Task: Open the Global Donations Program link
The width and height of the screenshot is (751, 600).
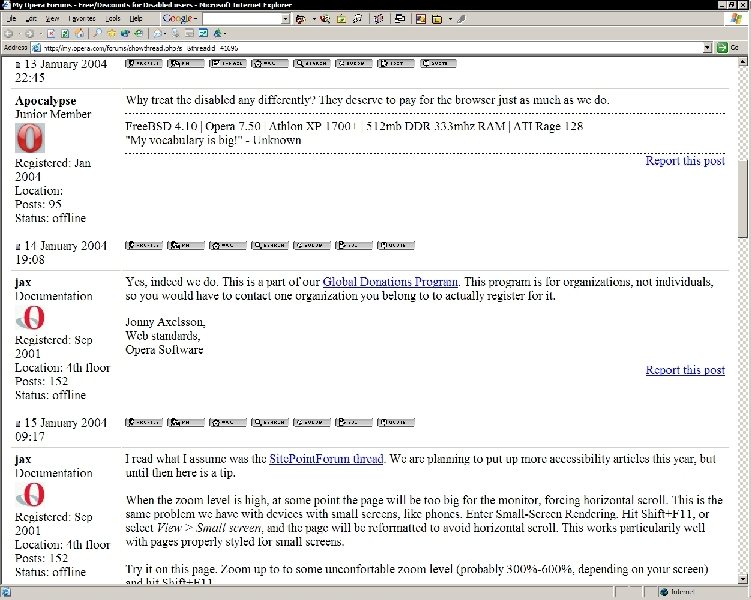Action: 390,282
